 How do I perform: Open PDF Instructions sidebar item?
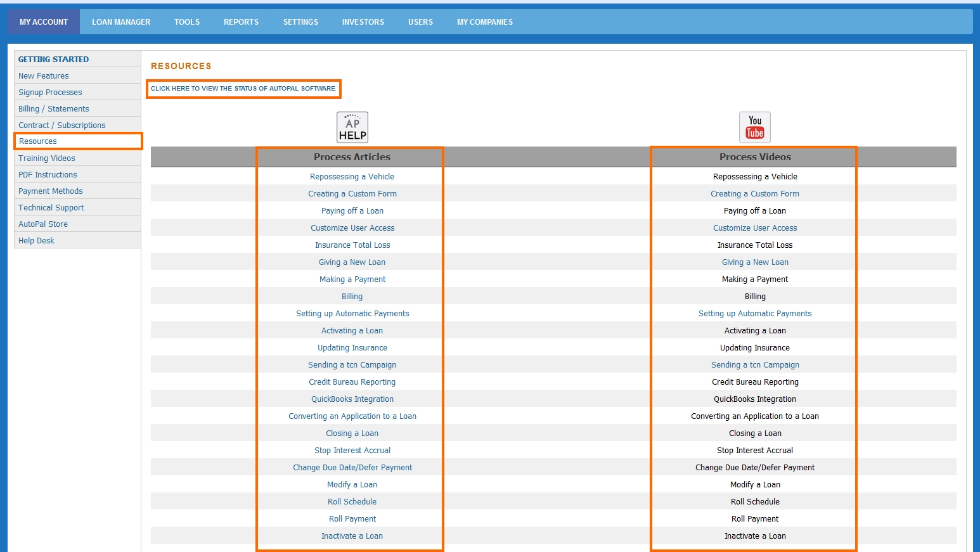pyautogui.click(x=48, y=174)
